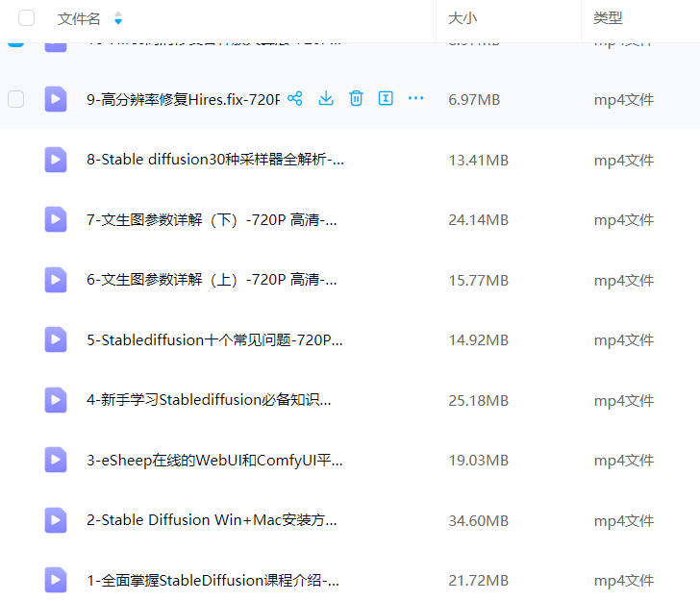Tick the checkbox for 9-高分辨率修复Hires.fix
This screenshot has width=700, height=601.
coord(16,99)
